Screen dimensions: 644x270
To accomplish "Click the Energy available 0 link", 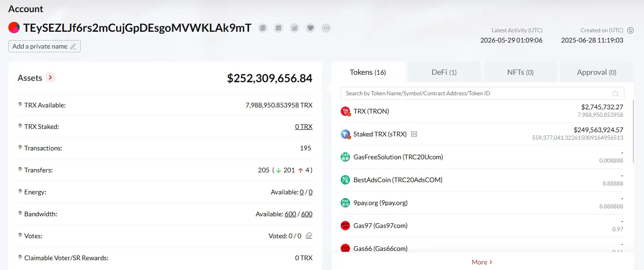I will tap(302, 192).
